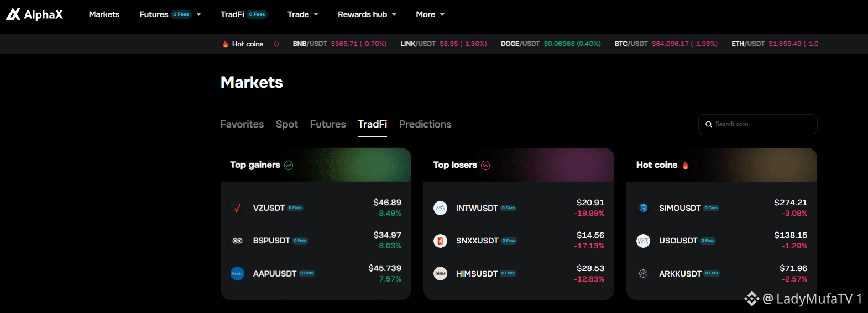This screenshot has width=868, height=313.
Task: Expand the Rewards hub dropdown arrow
Action: 394,14
